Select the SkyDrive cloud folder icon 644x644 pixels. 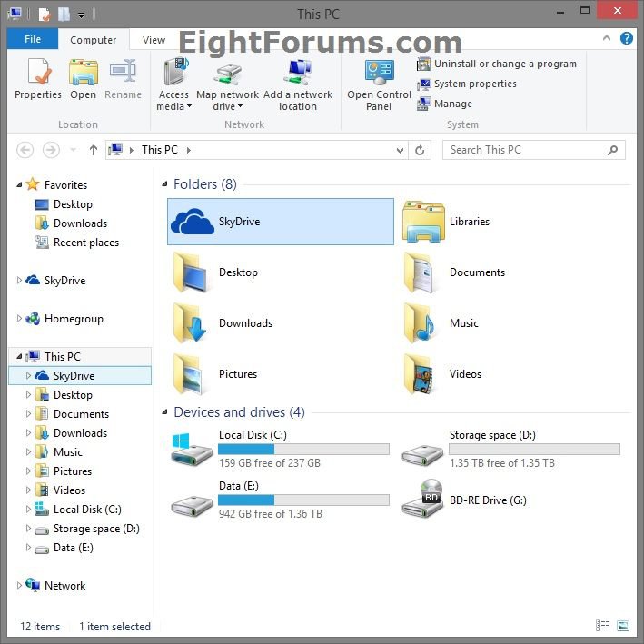[x=193, y=222]
